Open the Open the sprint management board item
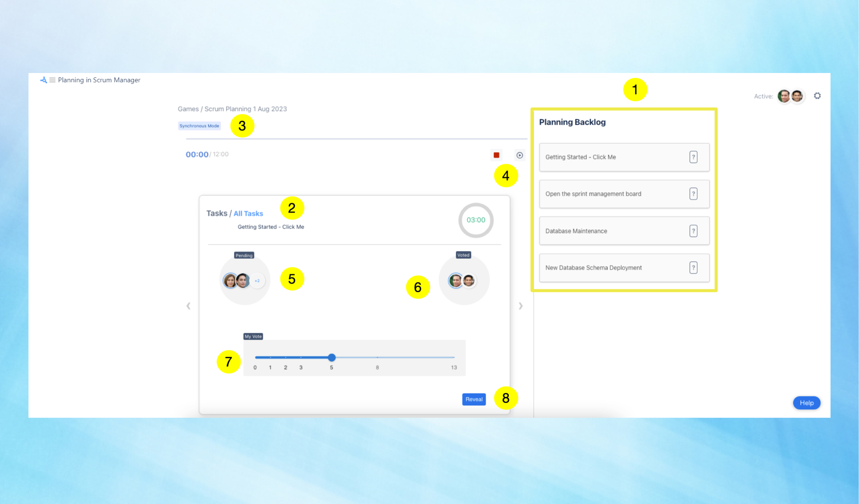859x504 pixels. pos(622,194)
